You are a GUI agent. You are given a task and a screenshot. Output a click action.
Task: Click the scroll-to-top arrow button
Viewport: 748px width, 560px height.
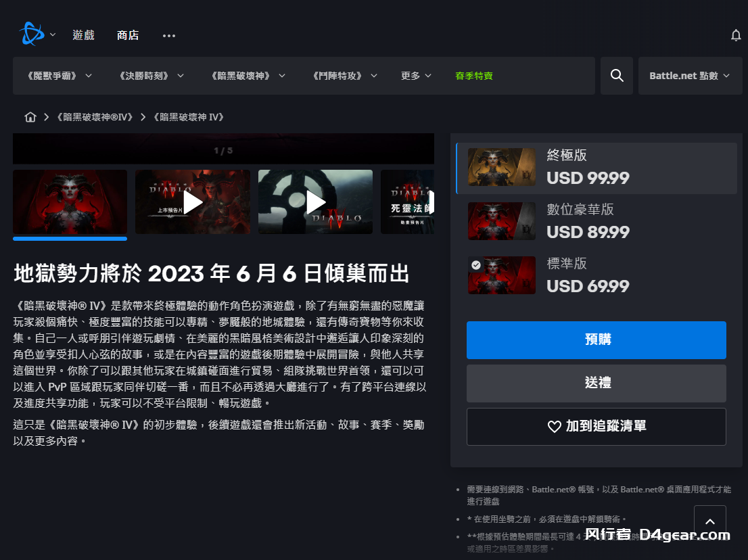[709, 521]
